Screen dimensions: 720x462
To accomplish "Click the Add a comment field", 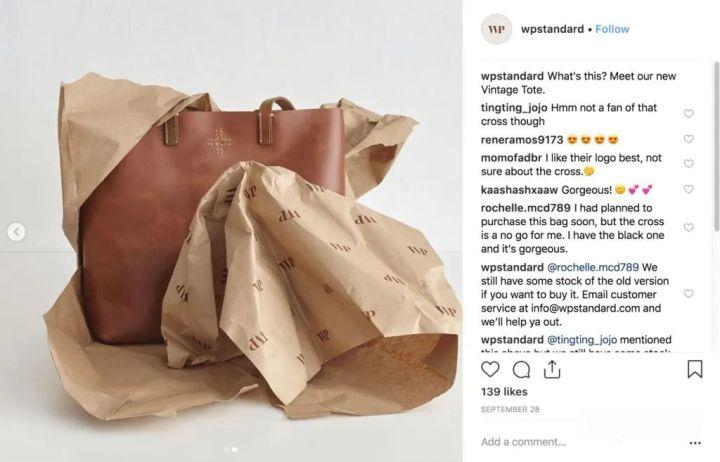I will 570,442.
